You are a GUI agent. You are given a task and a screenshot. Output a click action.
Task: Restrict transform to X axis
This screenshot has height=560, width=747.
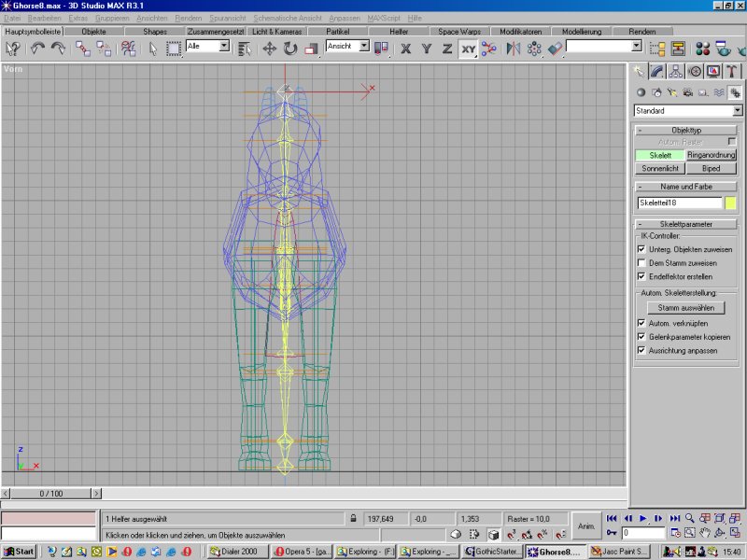pyautogui.click(x=406, y=48)
